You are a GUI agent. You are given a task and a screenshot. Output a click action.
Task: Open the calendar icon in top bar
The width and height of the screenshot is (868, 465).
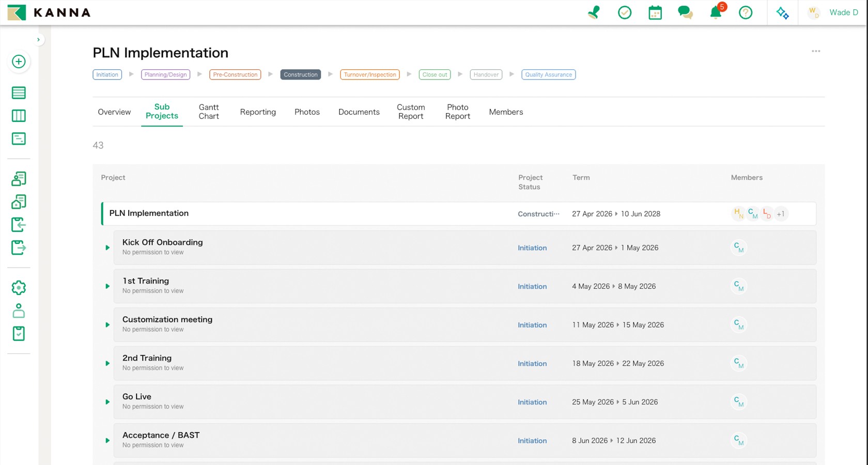(x=655, y=12)
